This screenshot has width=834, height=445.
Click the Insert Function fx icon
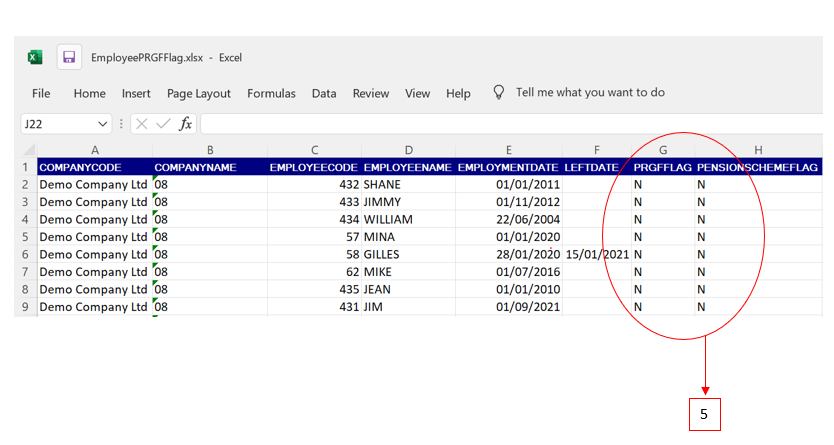point(185,124)
